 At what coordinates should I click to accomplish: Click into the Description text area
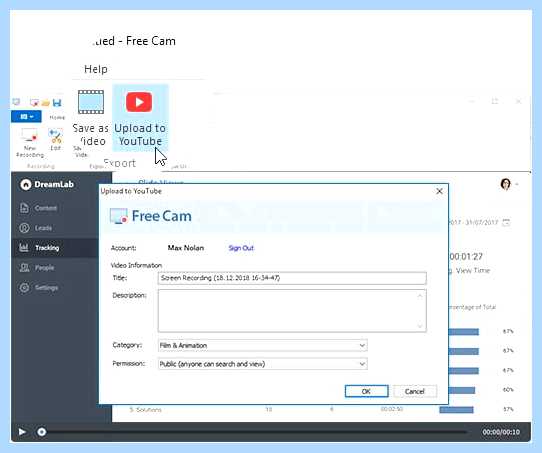(x=292, y=311)
